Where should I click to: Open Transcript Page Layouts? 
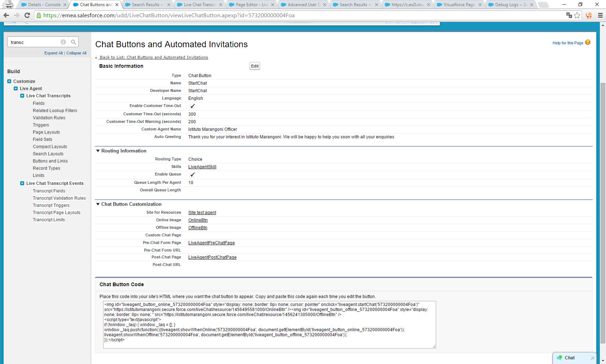(x=57, y=213)
